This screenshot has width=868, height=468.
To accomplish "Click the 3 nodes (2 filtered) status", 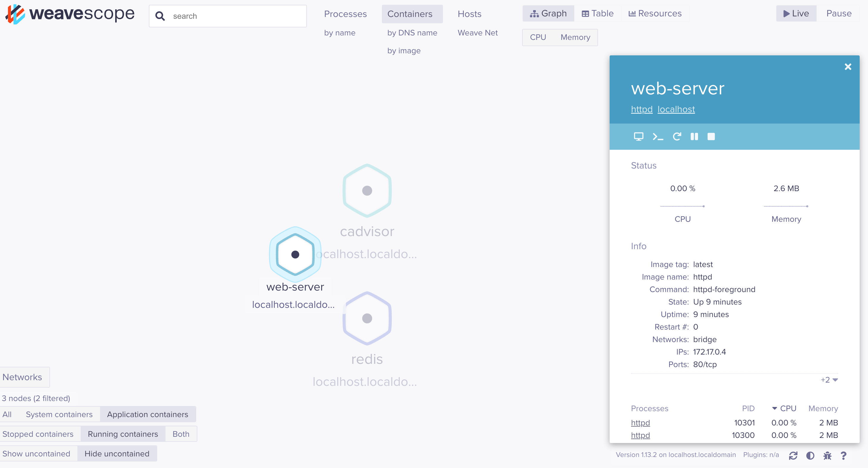I will (x=36, y=398).
